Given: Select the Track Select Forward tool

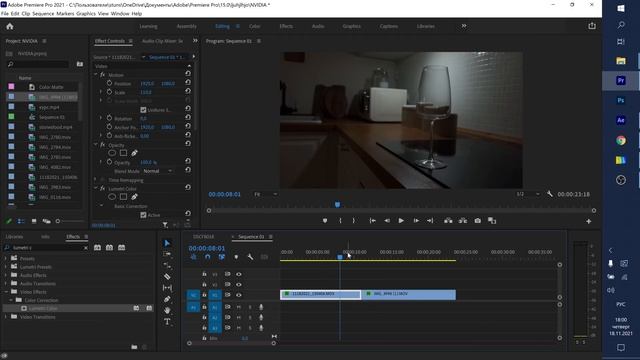Looking at the screenshot, I should click(x=167, y=254).
